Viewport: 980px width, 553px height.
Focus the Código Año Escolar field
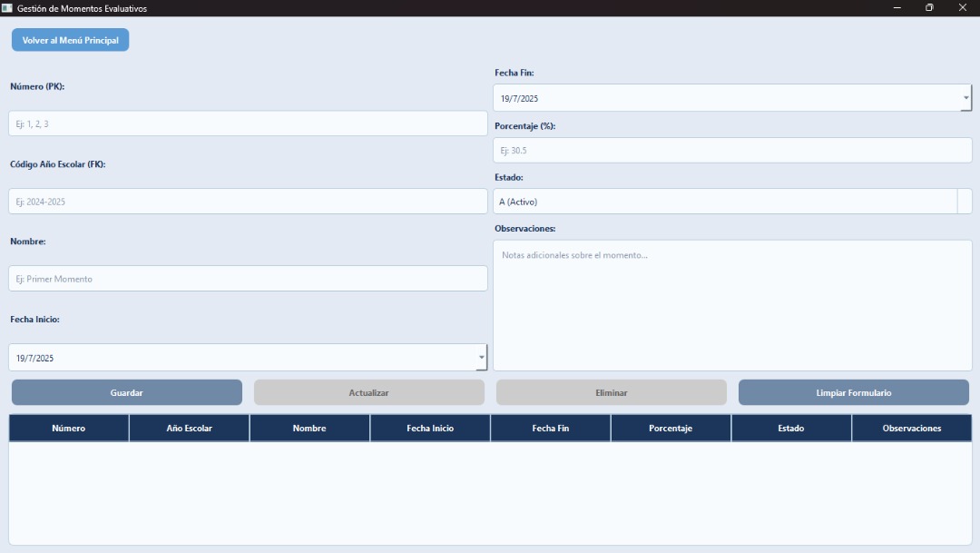pos(248,202)
